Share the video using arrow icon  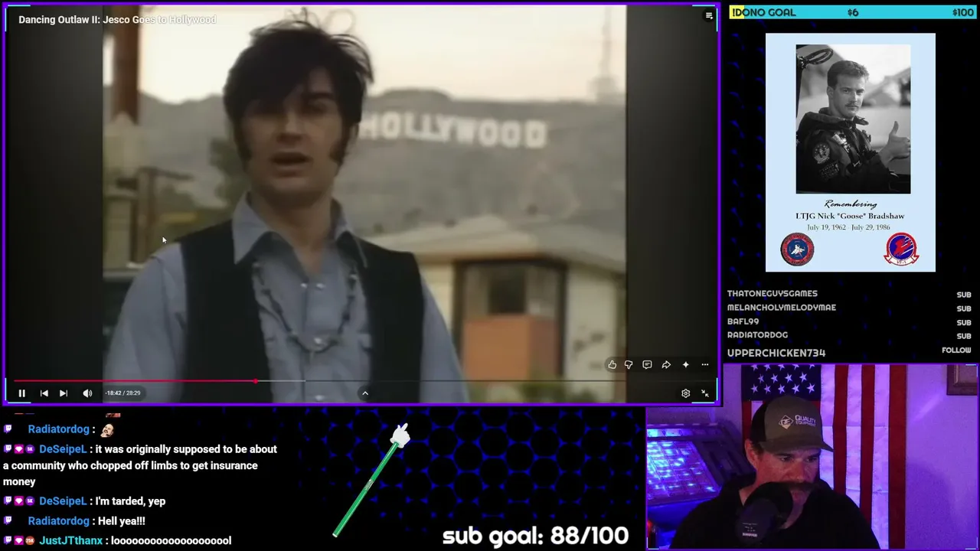point(666,365)
